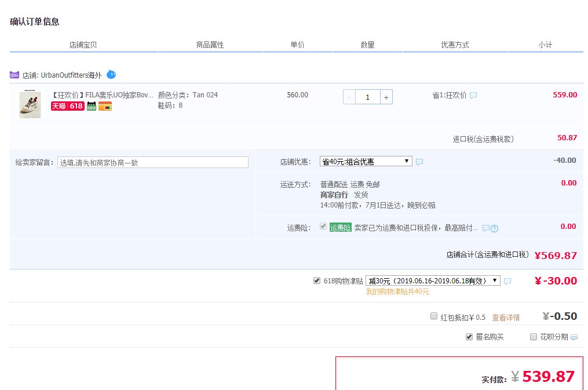Screen dimensions: 588x390
Task: Open the 减30元 shopping allowance dropdown
Action: pos(433,280)
